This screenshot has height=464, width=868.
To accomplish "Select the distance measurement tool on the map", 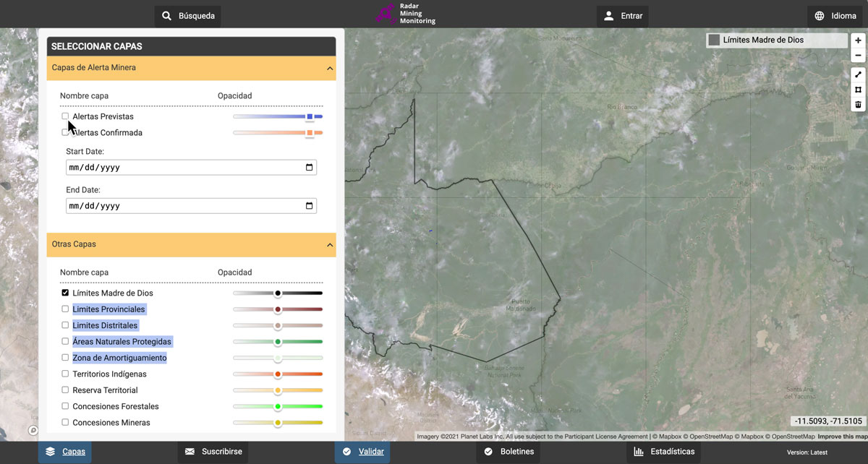I will click(858, 74).
